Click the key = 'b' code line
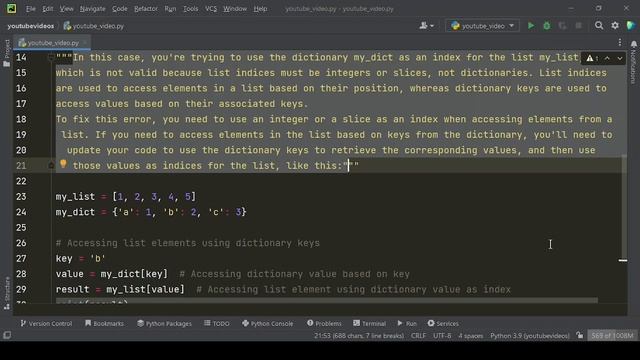 pos(80,258)
